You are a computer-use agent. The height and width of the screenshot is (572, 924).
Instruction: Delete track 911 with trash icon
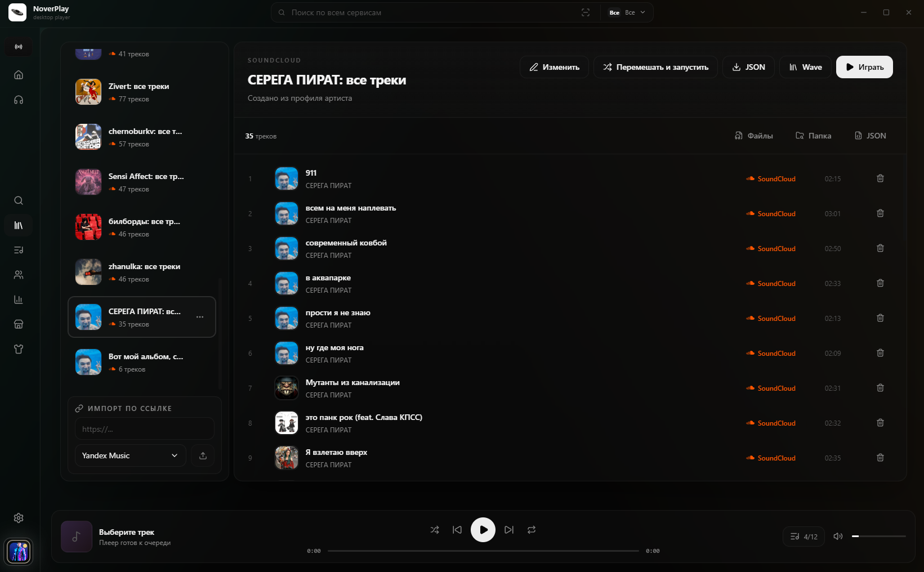click(x=880, y=178)
